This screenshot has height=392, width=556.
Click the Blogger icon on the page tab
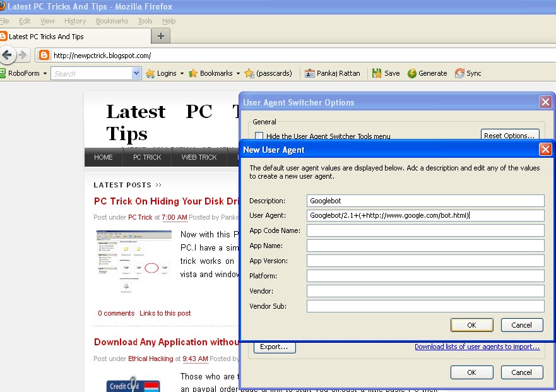pos(3,36)
